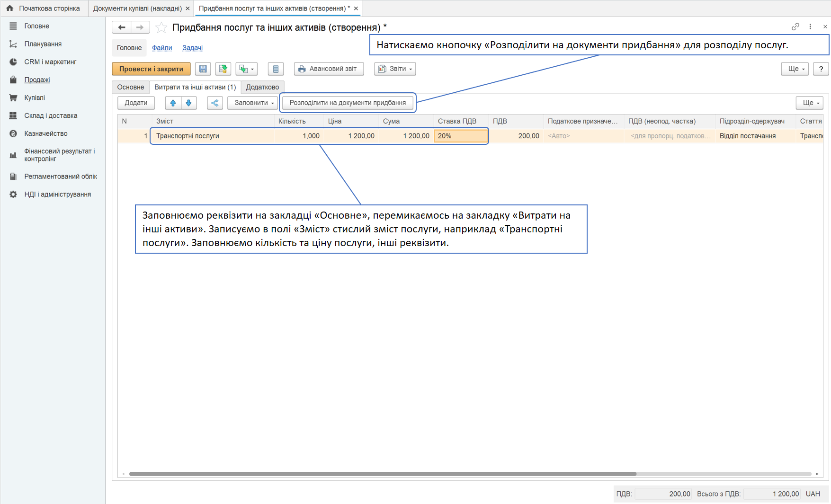Open Регламентований облік section
This screenshot has height=504, width=831.
pyautogui.click(x=61, y=177)
